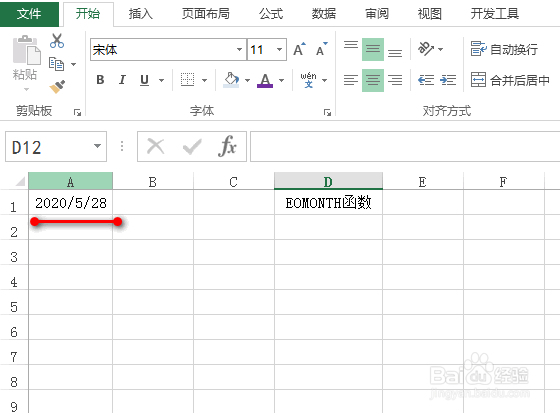
Task: Click inside the formula bar
Action: [x=405, y=146]
